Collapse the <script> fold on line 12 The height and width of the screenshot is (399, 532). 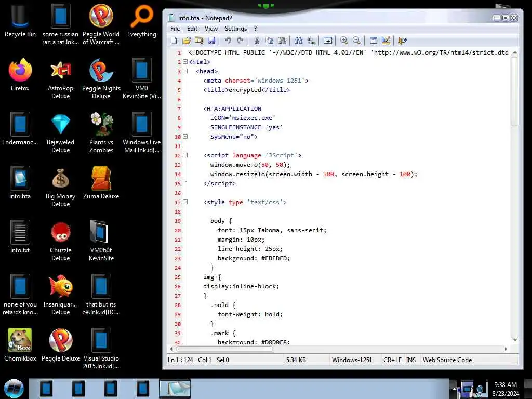pyautogui.click(x=185, y=155)
